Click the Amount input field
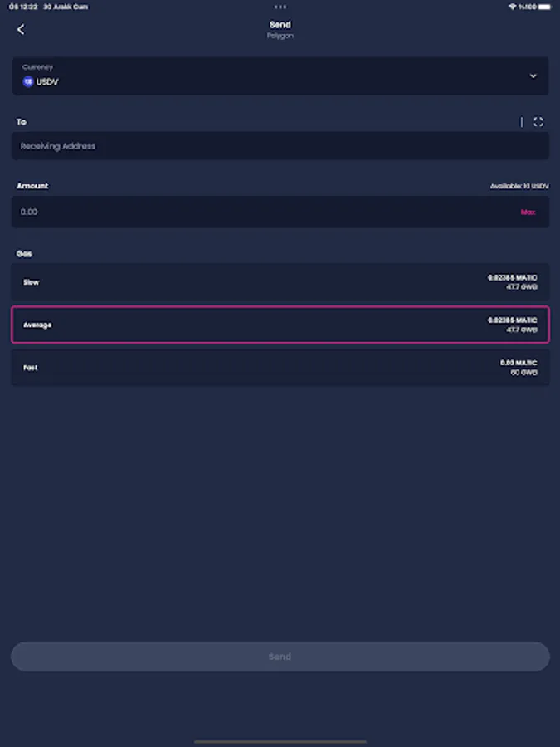 click(257, 212)
